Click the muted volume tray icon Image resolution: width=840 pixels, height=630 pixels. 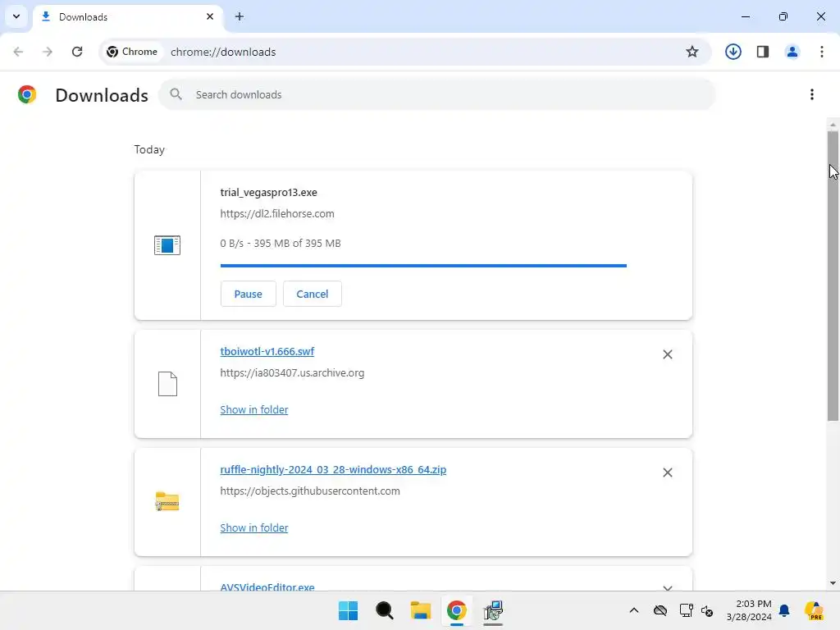tap(707, 610)
